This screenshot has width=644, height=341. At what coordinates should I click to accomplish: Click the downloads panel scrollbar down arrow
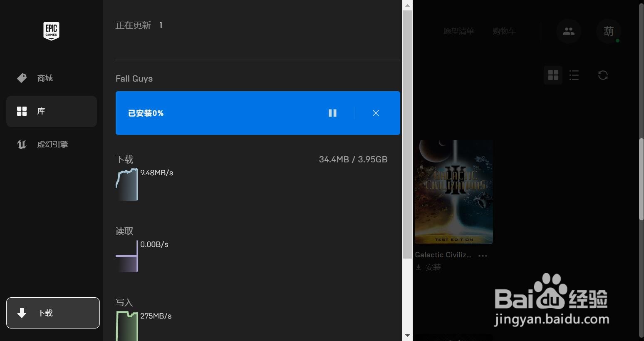point(407,336)
